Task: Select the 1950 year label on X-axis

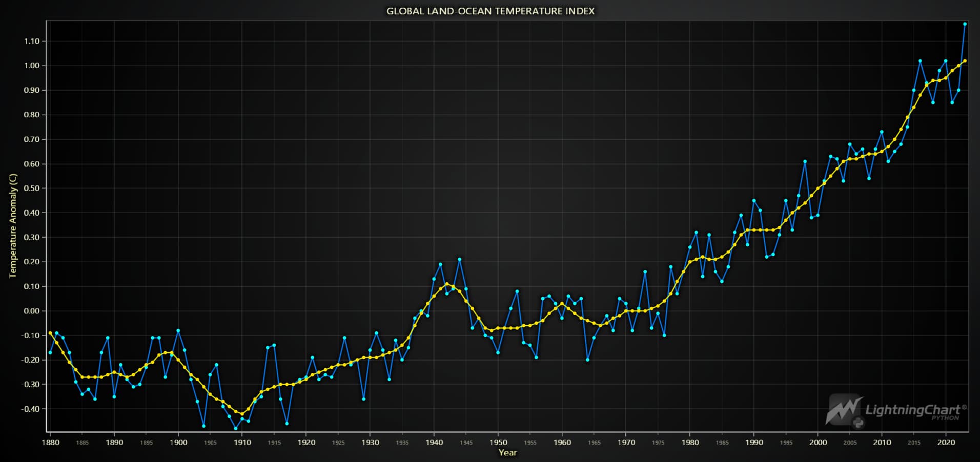Action: (498, 443)
